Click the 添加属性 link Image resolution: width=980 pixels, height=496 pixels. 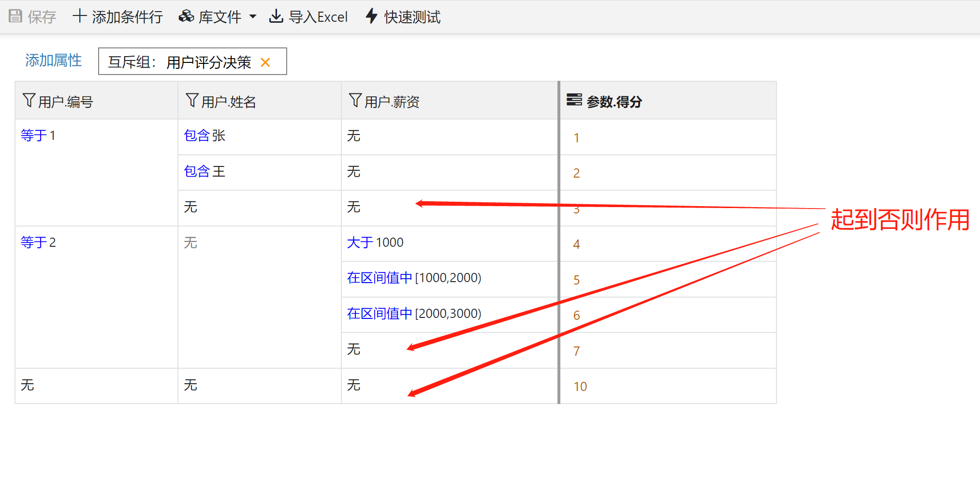point(53,60)
